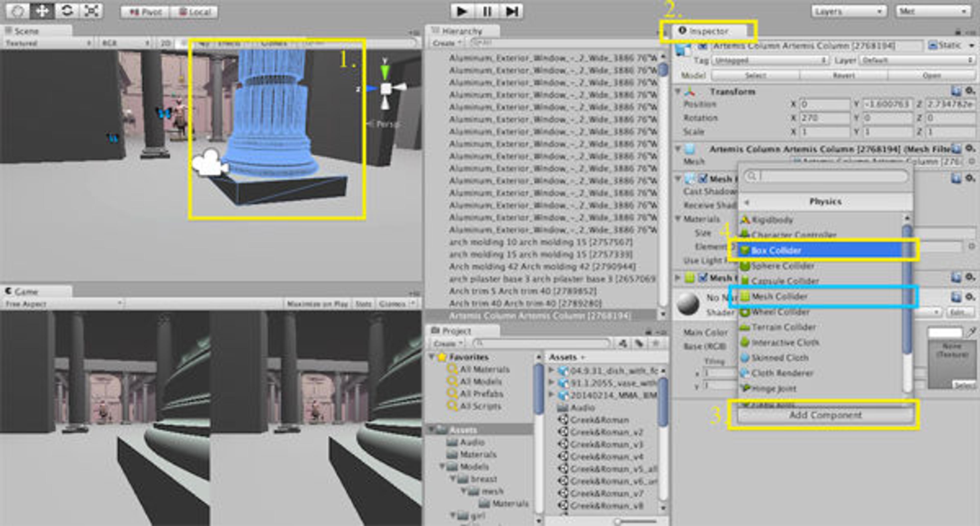The width and height of the screenshot is (980, 526).
Task: Select the Move tool in the toolbar
Action: click(x=42, y=11)
